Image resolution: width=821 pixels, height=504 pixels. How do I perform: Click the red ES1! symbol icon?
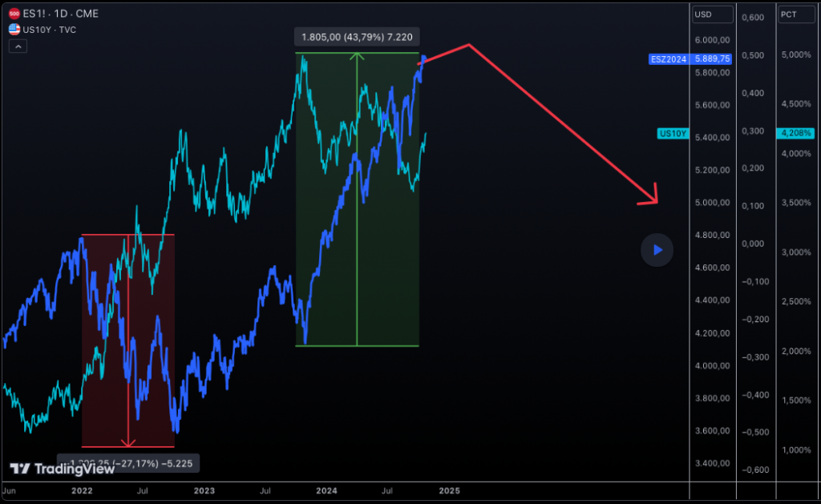(14, 14)
